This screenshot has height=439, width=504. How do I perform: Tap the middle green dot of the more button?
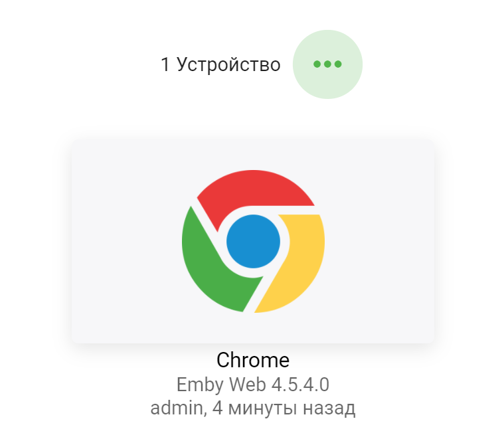point(327,64)
